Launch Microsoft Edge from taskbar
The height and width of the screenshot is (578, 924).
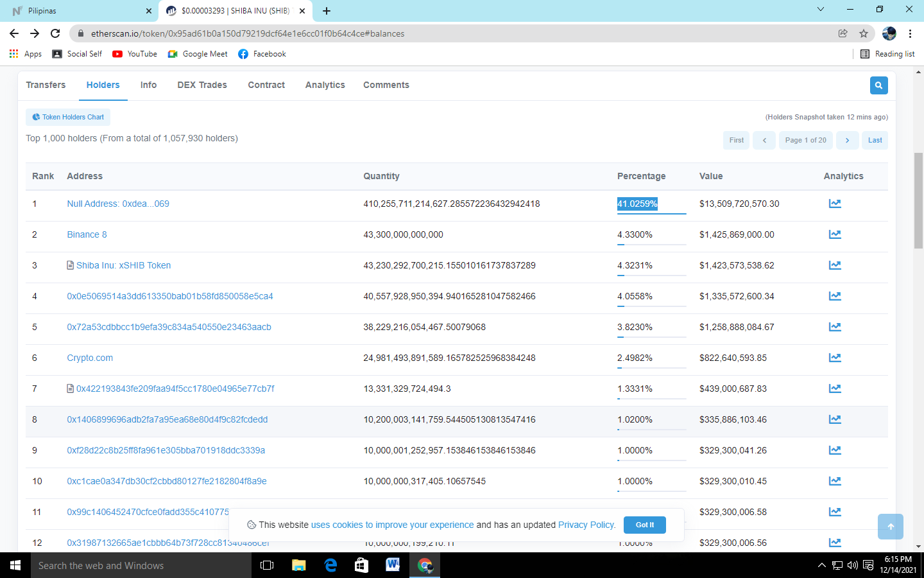click(x=330, y=565)
